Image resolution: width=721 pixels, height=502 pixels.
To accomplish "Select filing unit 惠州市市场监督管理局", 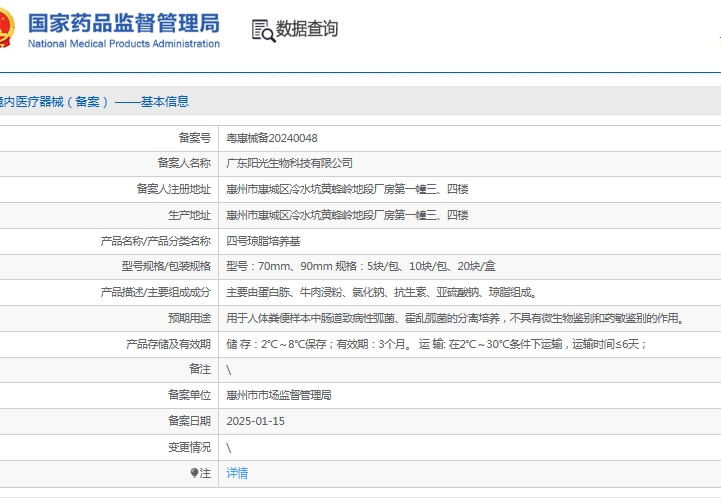I will (x=279, y=395).
